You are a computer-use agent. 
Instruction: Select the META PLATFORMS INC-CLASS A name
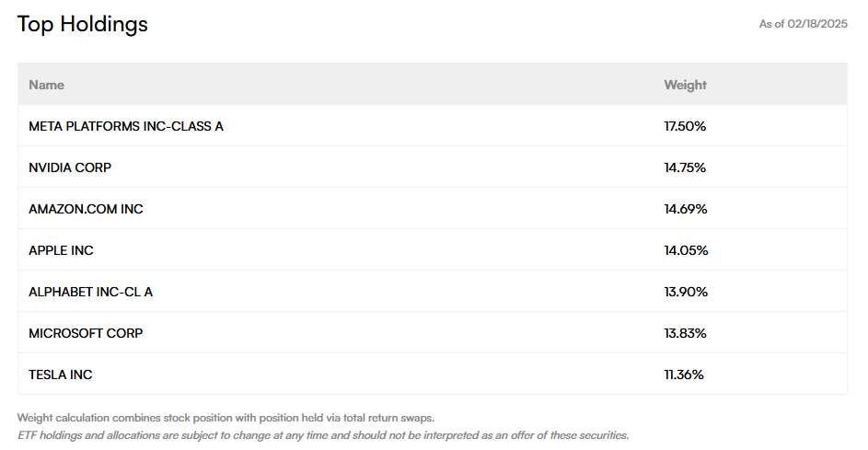[x=126, y=126]
